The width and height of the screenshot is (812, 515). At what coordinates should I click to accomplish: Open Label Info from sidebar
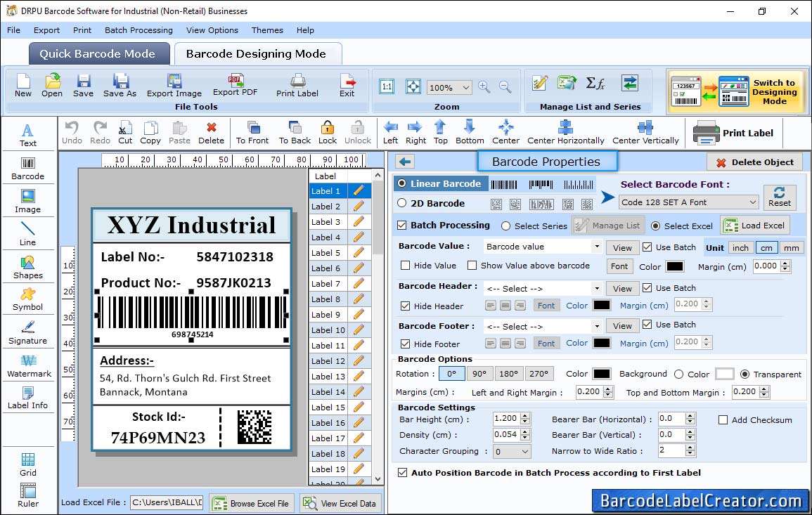[x=28, y=398]
